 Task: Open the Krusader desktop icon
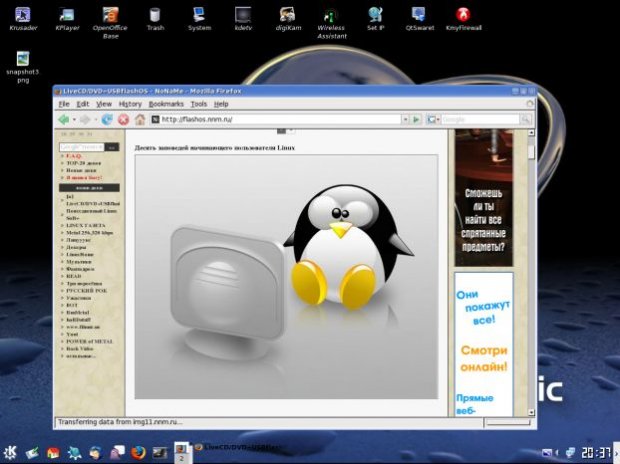click(x=23, y=18)
